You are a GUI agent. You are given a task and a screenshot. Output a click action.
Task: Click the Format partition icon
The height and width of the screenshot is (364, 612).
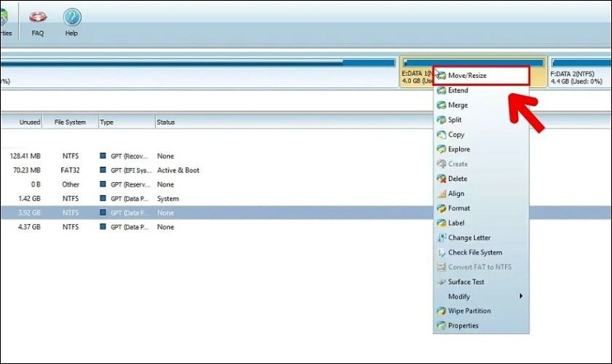point(441,208)
